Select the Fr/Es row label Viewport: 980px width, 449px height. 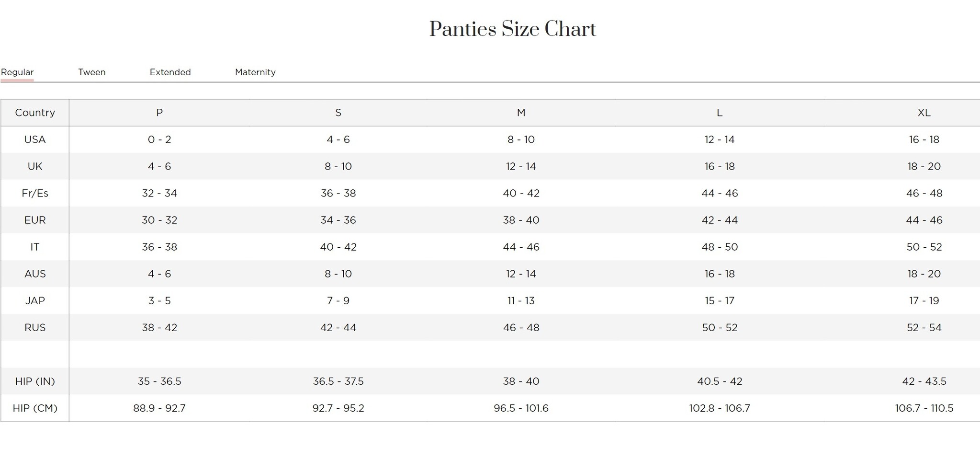(35, 193)
